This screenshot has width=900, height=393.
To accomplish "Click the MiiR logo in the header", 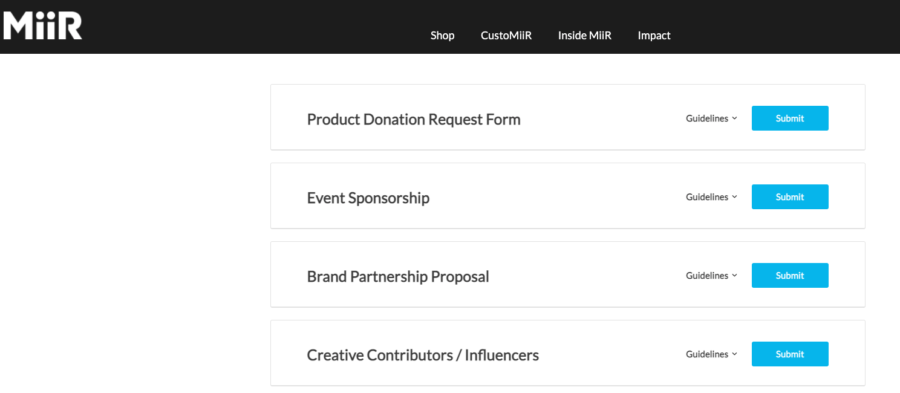I will click(42, 26).
